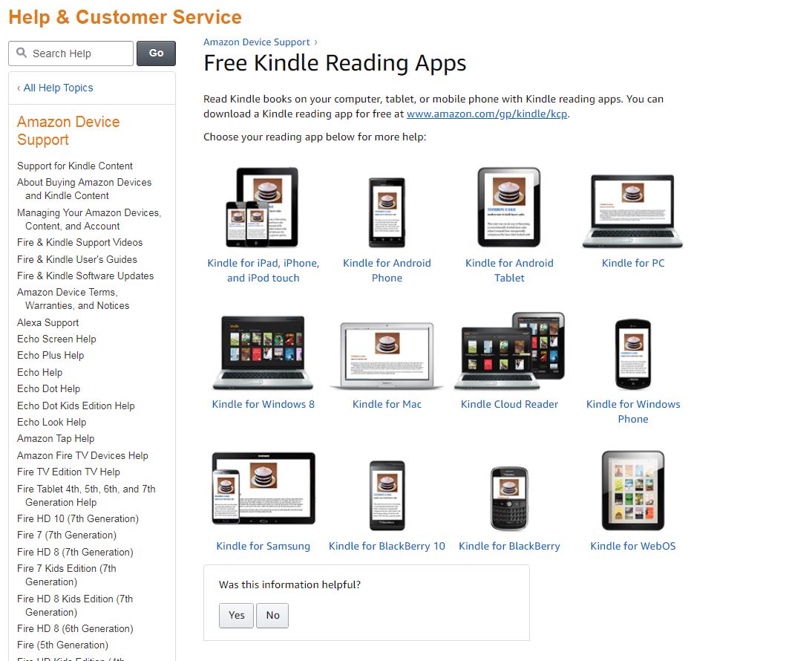Open Alexa Support in the sidebar

pyautogui.click(x=48, y=323)
